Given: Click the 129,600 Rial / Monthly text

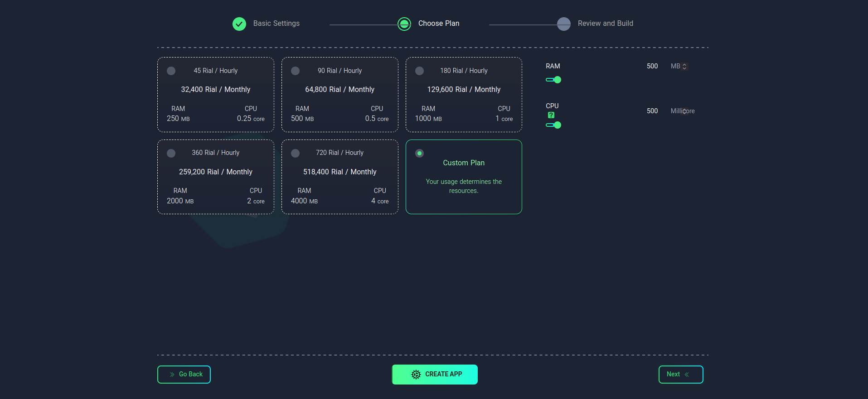Looking at the screenshot, I should click(x=464, y=90).
